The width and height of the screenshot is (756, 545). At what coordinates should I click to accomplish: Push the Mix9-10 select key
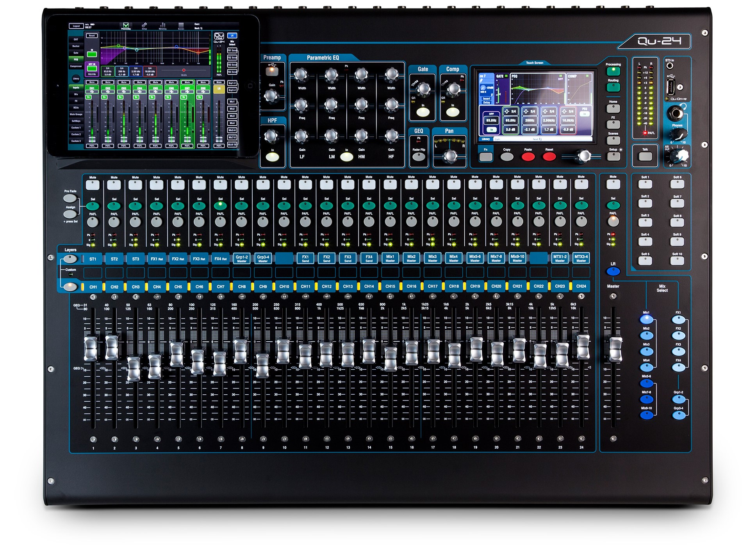coord(646,415)
